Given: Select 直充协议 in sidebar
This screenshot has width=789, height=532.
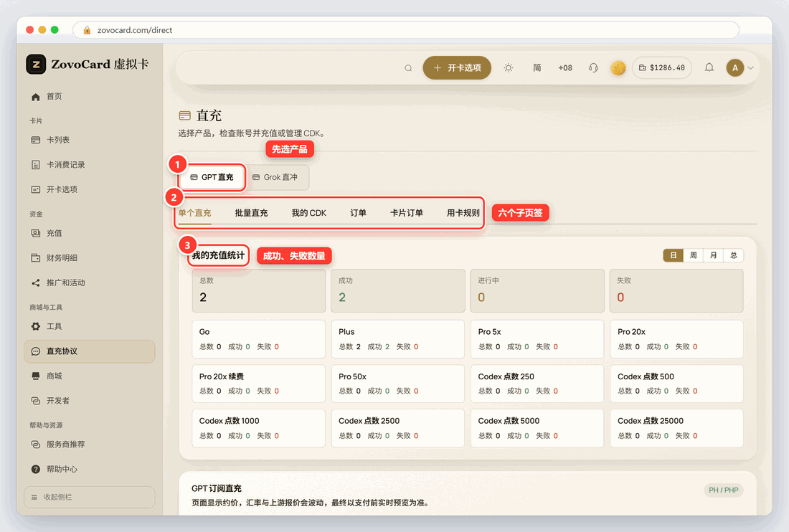Looking at the screenshot, I should (90, 351).
